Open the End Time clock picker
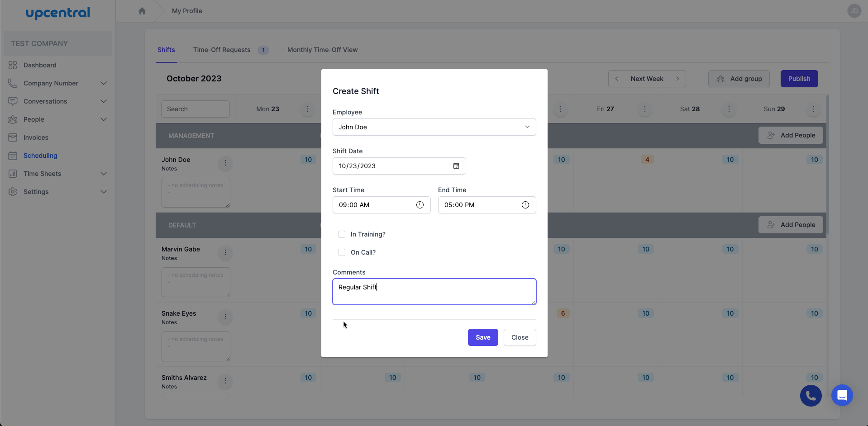The height and width of the screenshot is (426, 868). coord(525,204)
